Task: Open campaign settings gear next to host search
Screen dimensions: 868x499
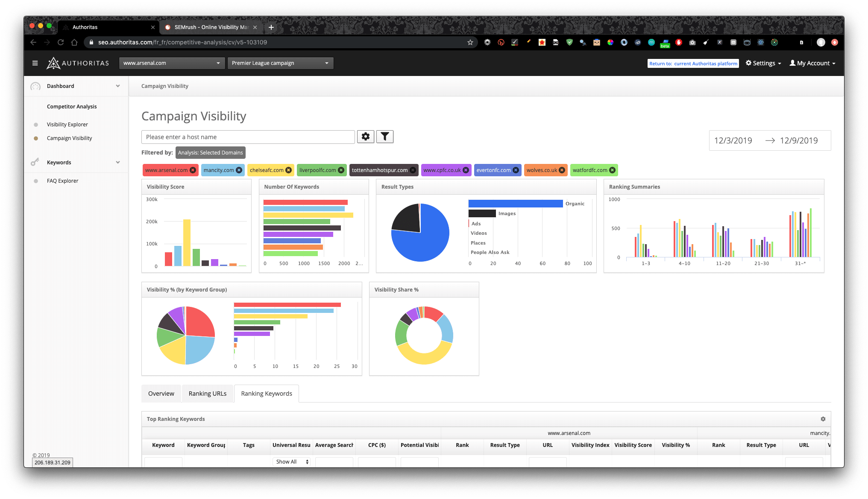Action: coord(366,137)
